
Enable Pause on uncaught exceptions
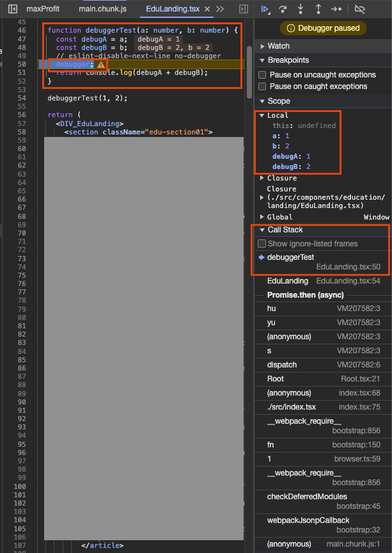(262, 75)
